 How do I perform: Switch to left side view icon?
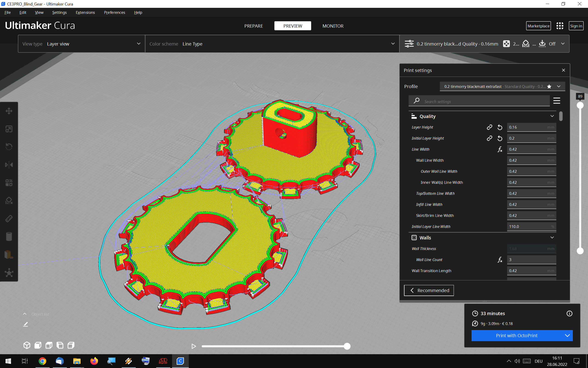(x=60, y=345)
